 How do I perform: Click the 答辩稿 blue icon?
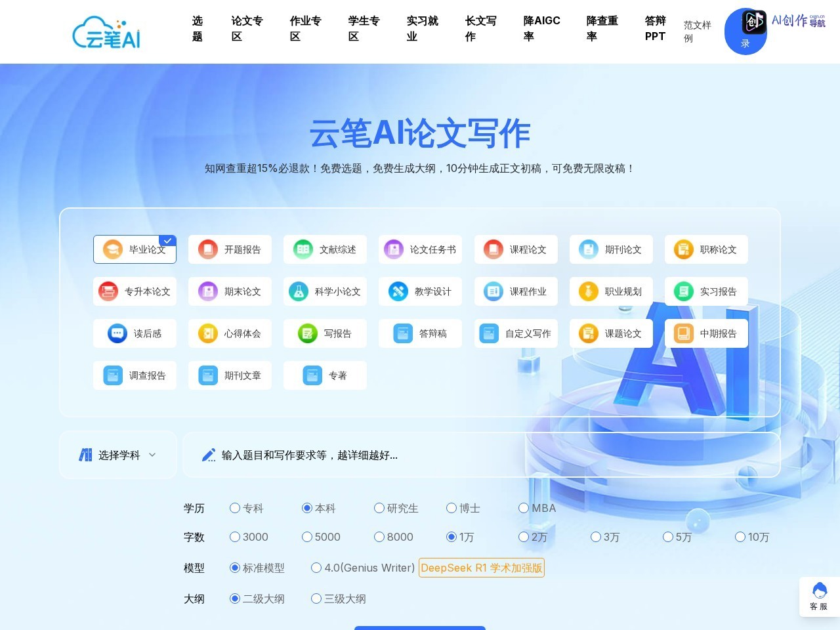coord(403,333)
